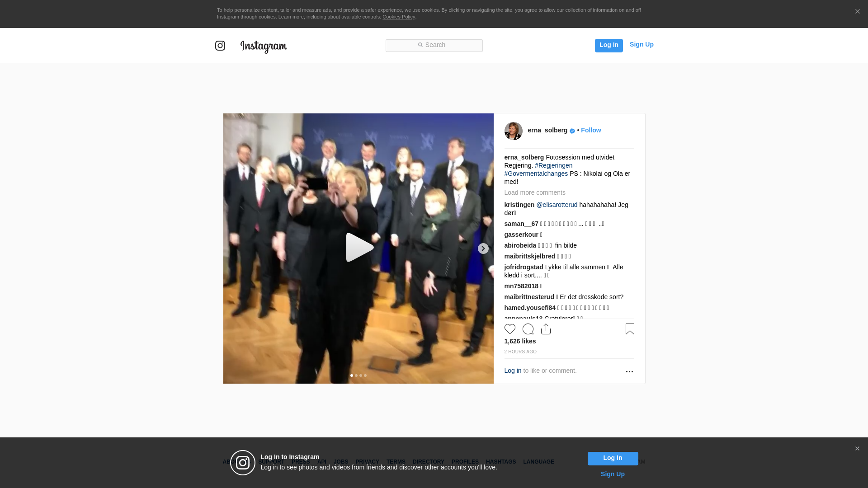868x488 pixels.
Task: Click erna_solberg username in the caption
Action: click(x=524, y=157)
